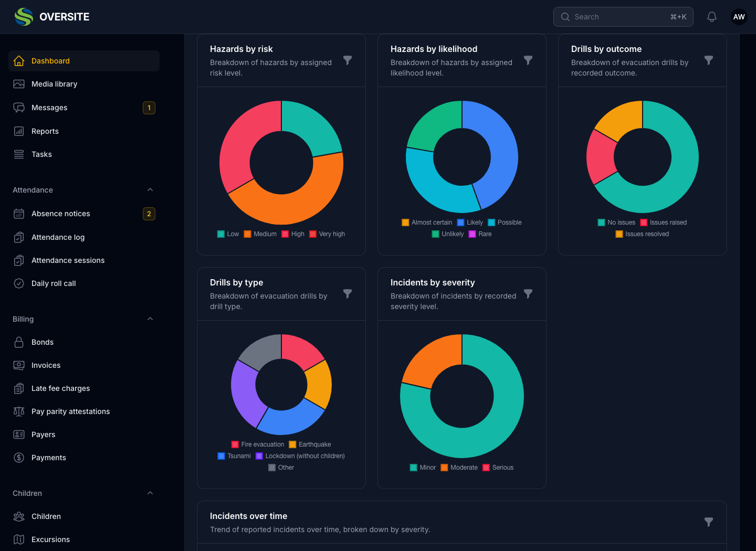Screen dimensions: 756x551
Task: Click the Tsunami blue legend swatch
Action: tap(221, 456)
